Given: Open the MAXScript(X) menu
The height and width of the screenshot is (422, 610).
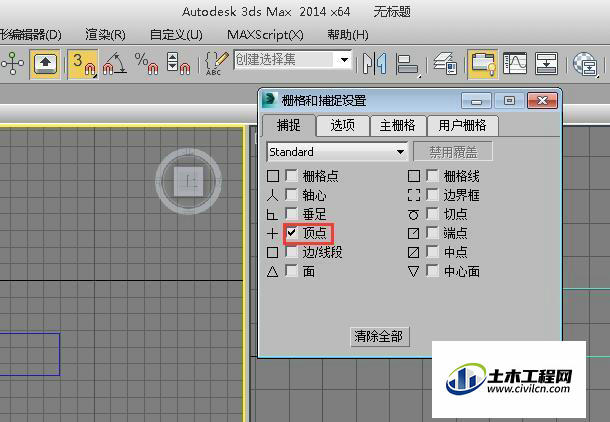Looking at the screenshot, I should (265, 35).
